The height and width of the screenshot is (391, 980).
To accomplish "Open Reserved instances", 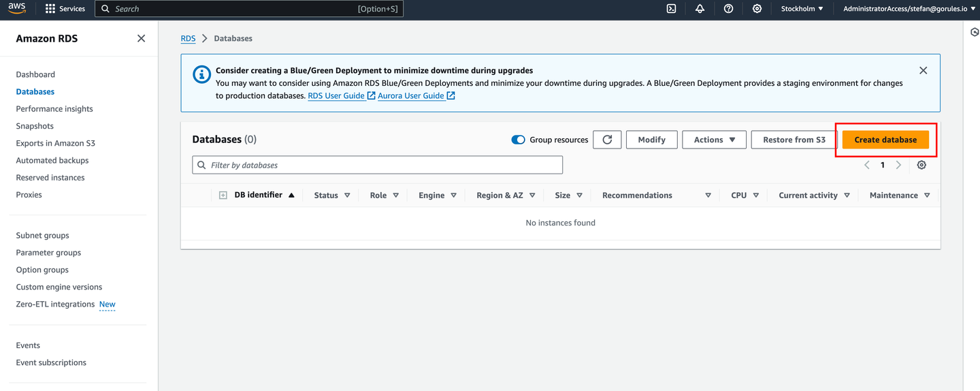I will tap(50, 177).
